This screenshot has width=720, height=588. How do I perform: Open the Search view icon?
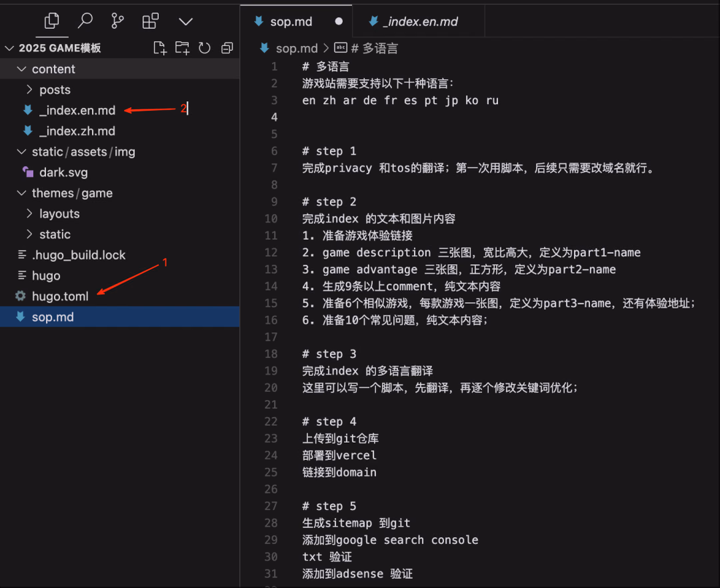85,21
